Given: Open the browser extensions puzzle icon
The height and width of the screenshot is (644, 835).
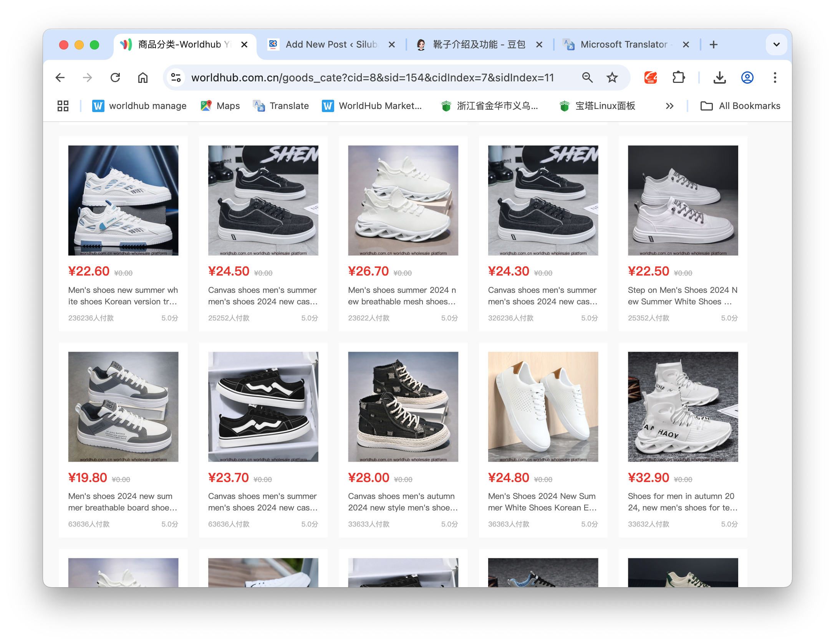Looking at the screenshot, I should (678, 78).
